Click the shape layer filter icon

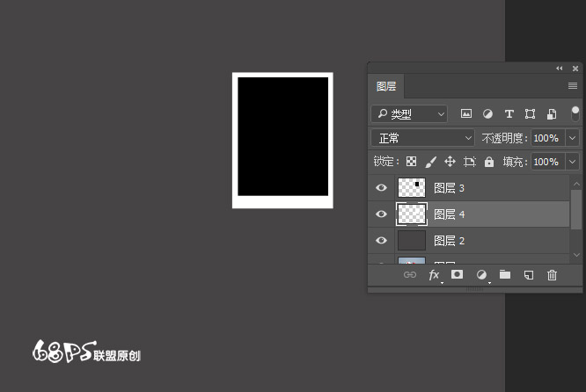click(x=531, y=114)
